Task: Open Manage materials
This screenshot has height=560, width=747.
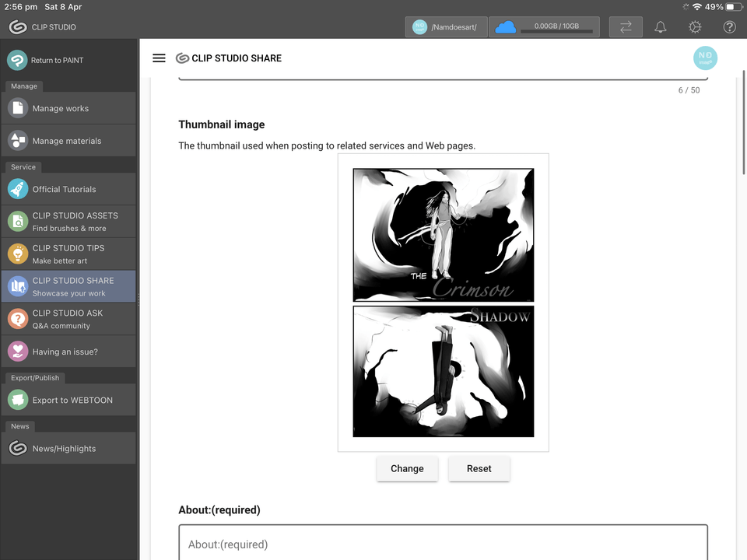Action: (x=68, y=141)
